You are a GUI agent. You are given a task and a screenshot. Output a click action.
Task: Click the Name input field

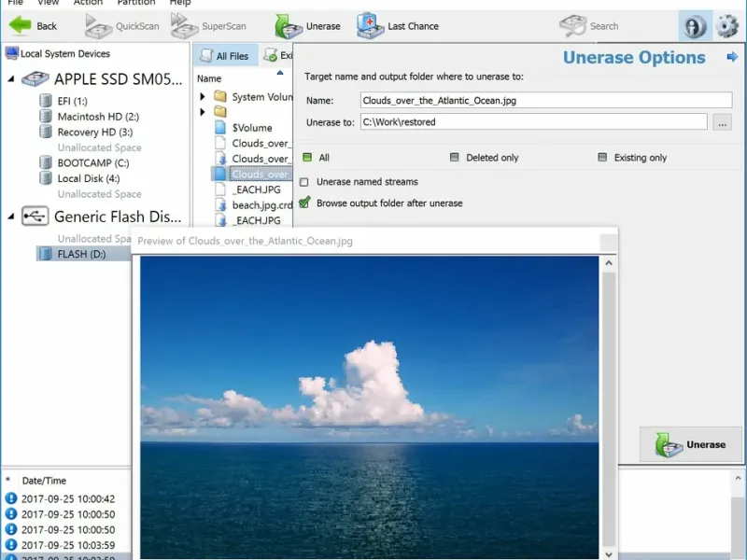pyautogui.click(x=546, y=100)
